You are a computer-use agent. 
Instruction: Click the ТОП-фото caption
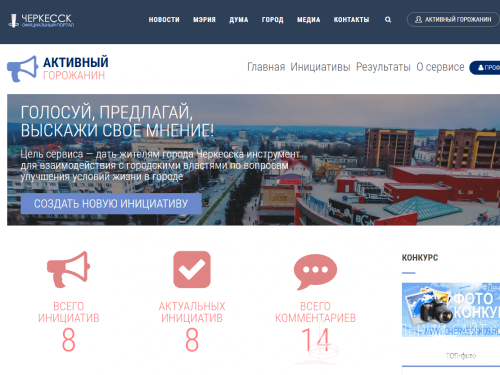[x=461, y=356]
